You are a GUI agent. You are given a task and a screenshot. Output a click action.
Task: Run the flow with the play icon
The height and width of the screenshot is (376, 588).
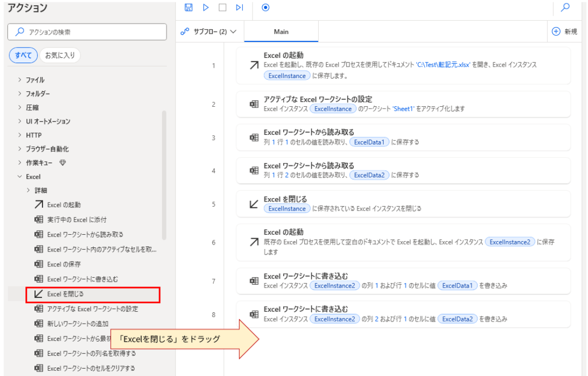pos(206,7)
